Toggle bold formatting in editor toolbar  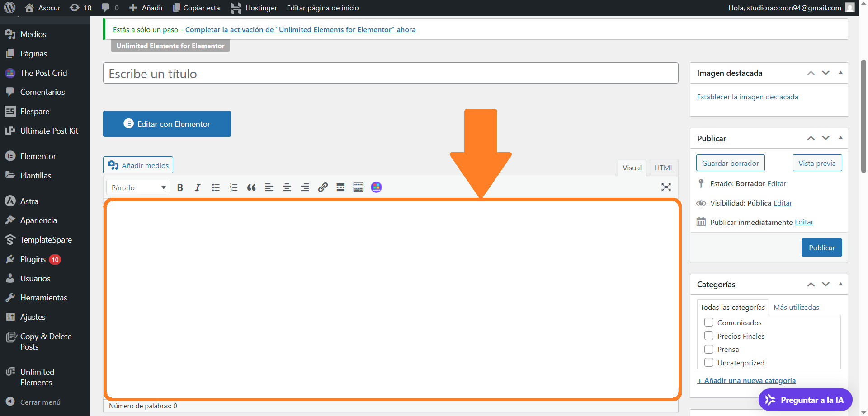click(x=180, y=187)
